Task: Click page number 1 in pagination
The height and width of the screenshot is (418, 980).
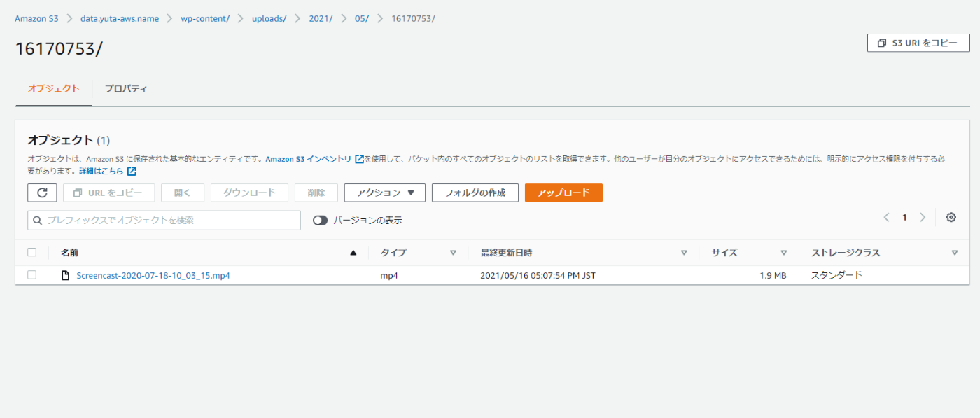Action: point(904,218)
